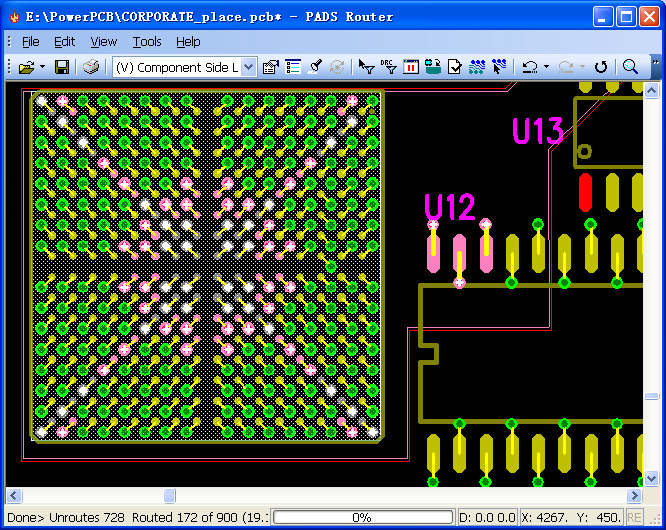
Task: Click the horizontal scrollbar thumb
Action: [x=169, y=496]
